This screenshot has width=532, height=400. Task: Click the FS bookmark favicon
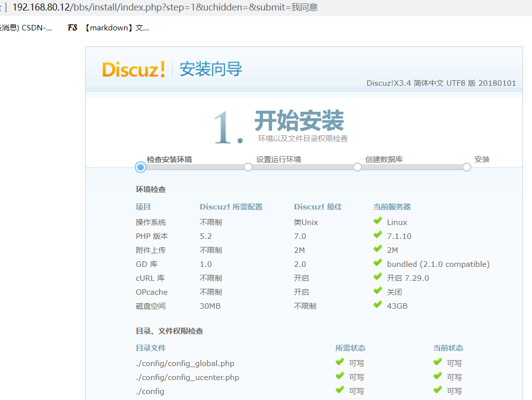tap(72, 27)
